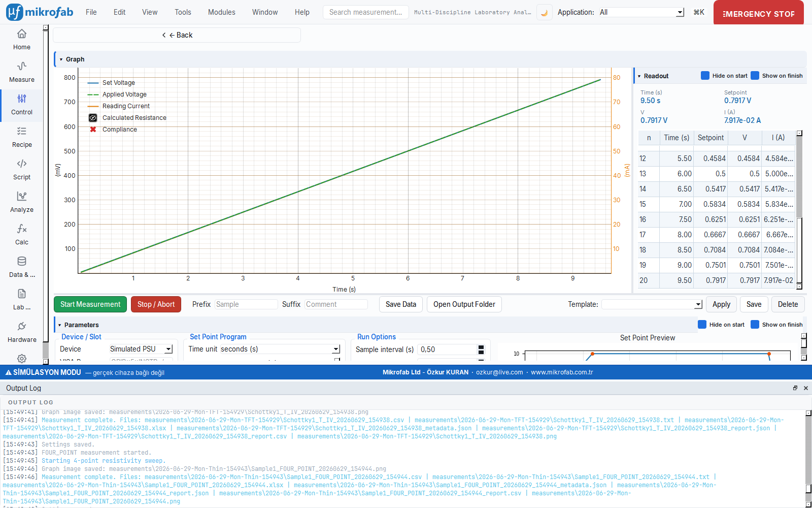Image resolution: width=812 pixels, height=508 pixels.
Task: Open the Analyze sidebar icon
Action: coord(21,202)
